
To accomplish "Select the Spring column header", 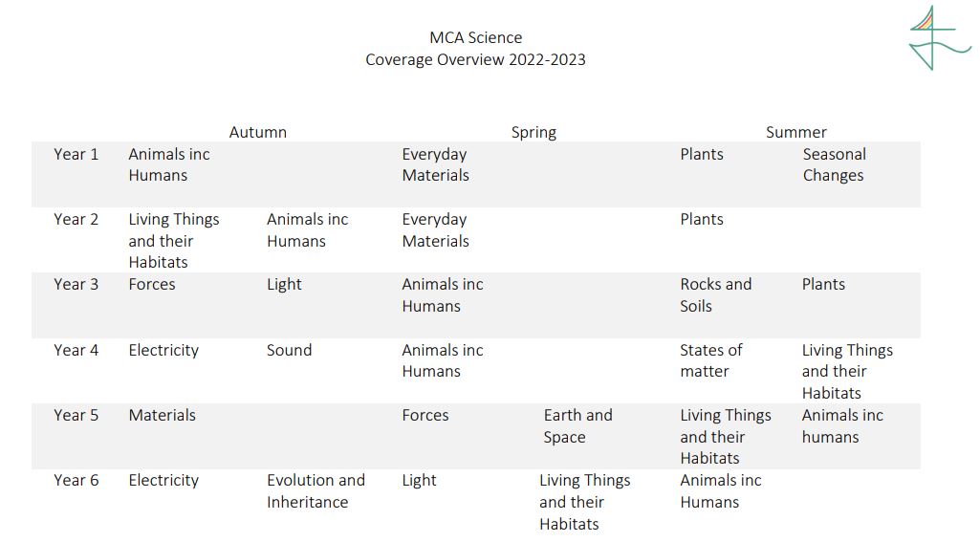I will pyautogui.click(x=534, y=133).
